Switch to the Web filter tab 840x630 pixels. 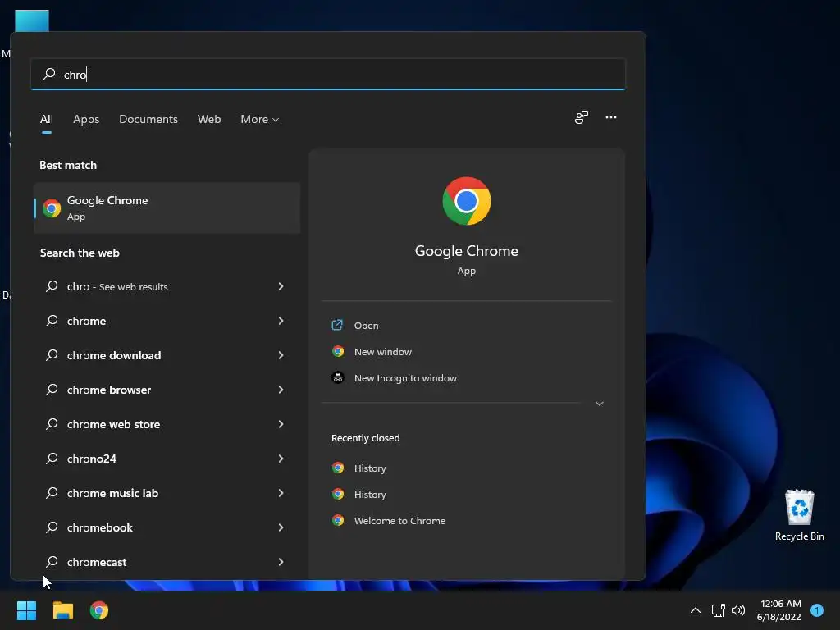coord(209,119)
